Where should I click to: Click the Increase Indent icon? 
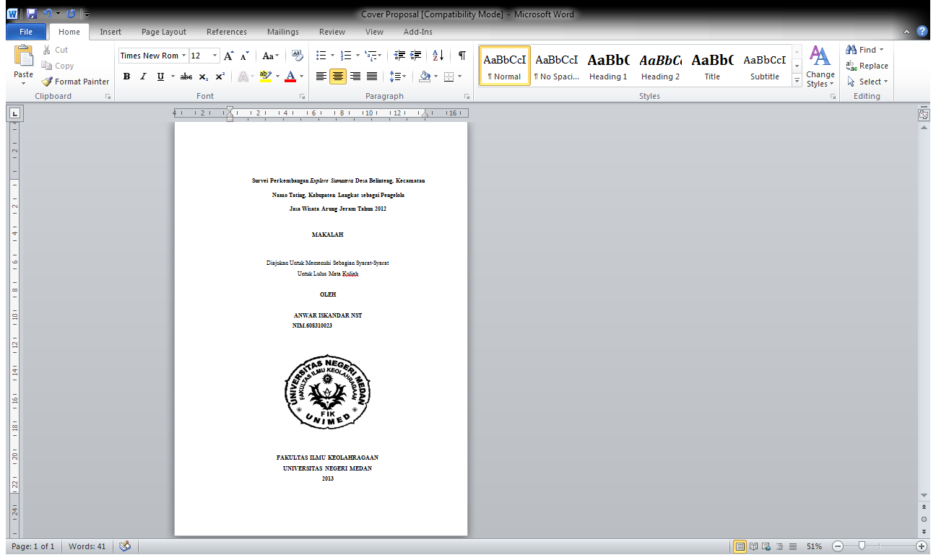pyautogui.click(x=415, y=56)
